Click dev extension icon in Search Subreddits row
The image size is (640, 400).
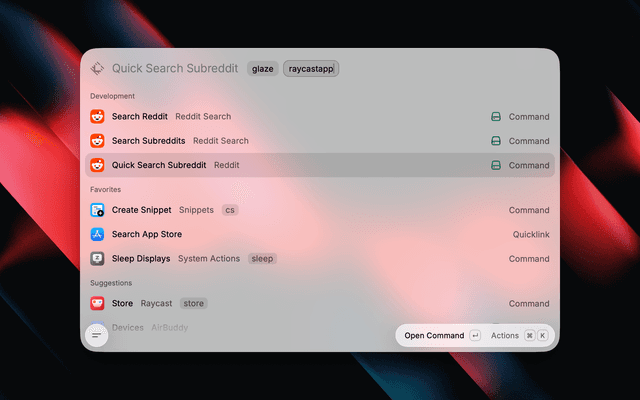(x=496, y=141)
